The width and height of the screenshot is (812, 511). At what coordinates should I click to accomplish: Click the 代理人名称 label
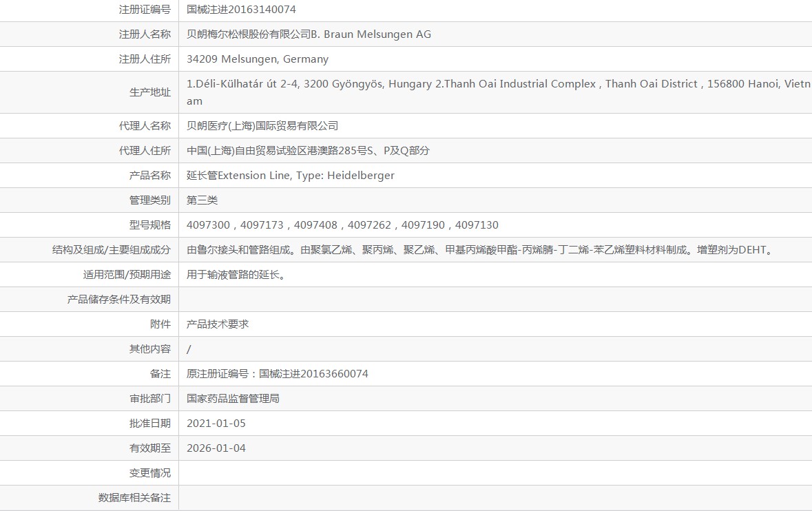[145, 126]
